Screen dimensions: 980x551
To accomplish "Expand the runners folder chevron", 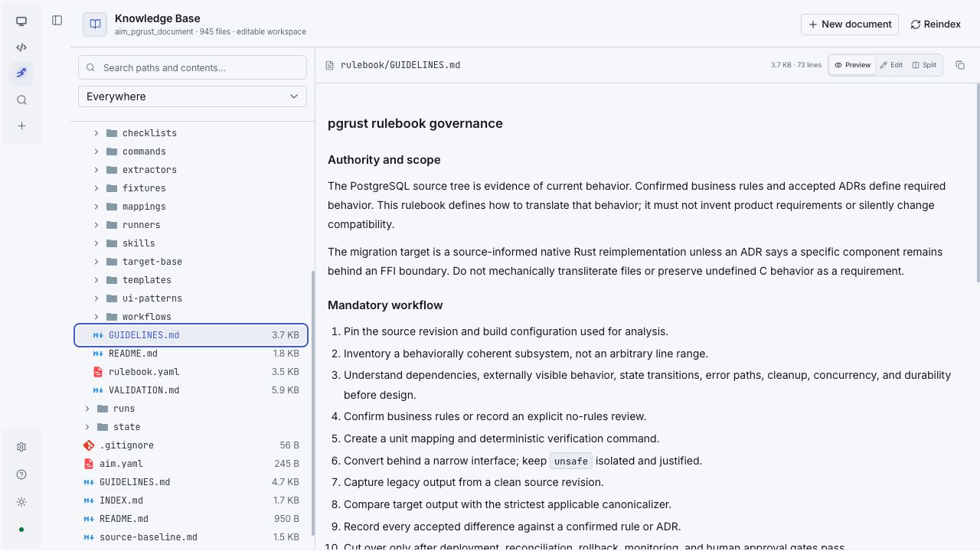I will (x=96, y=225).
